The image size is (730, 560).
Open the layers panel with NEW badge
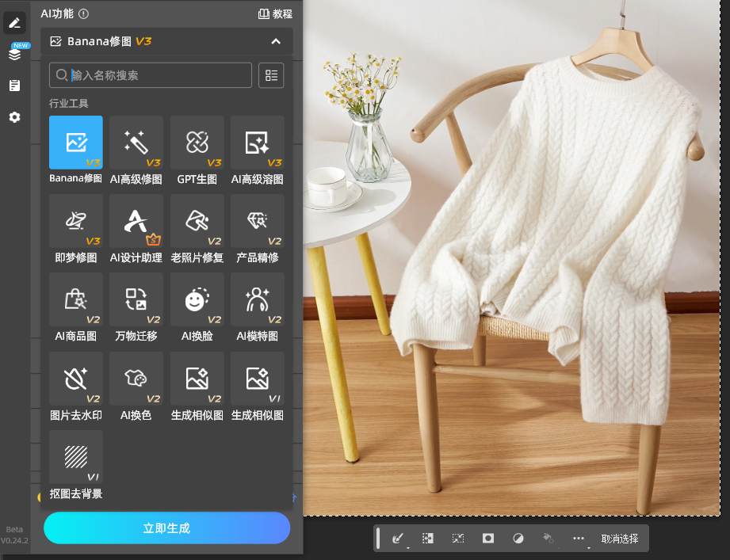[x=15, y=54]
